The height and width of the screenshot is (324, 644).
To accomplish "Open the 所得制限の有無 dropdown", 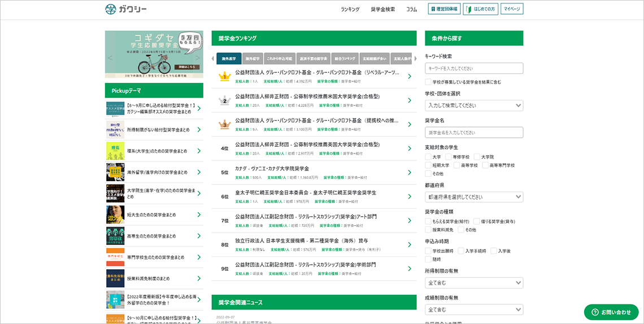I will (474, 283).
